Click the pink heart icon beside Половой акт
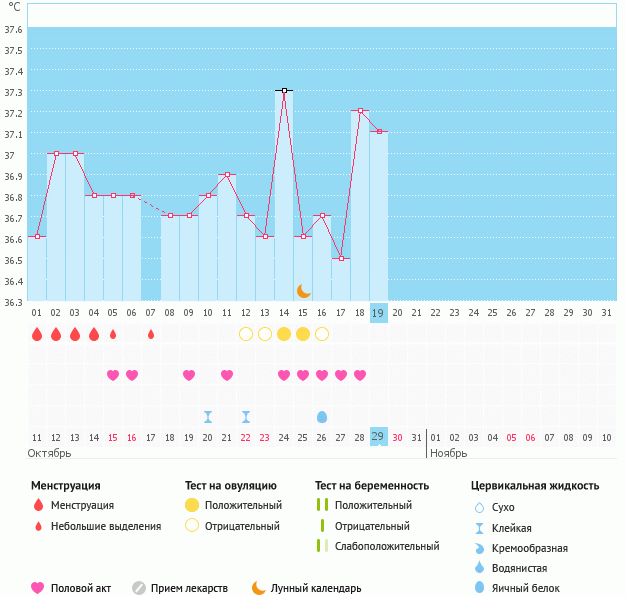Screen dimensions: 626x595 (x=39, y=588)
